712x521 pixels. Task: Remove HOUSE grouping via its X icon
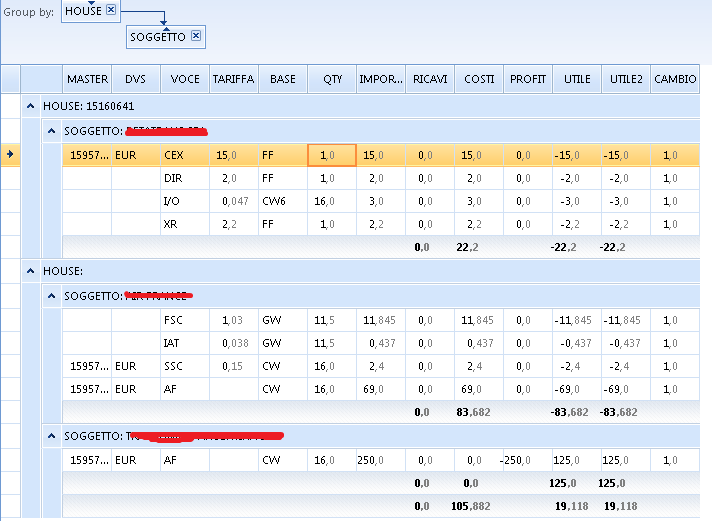(x=111, y=10)
